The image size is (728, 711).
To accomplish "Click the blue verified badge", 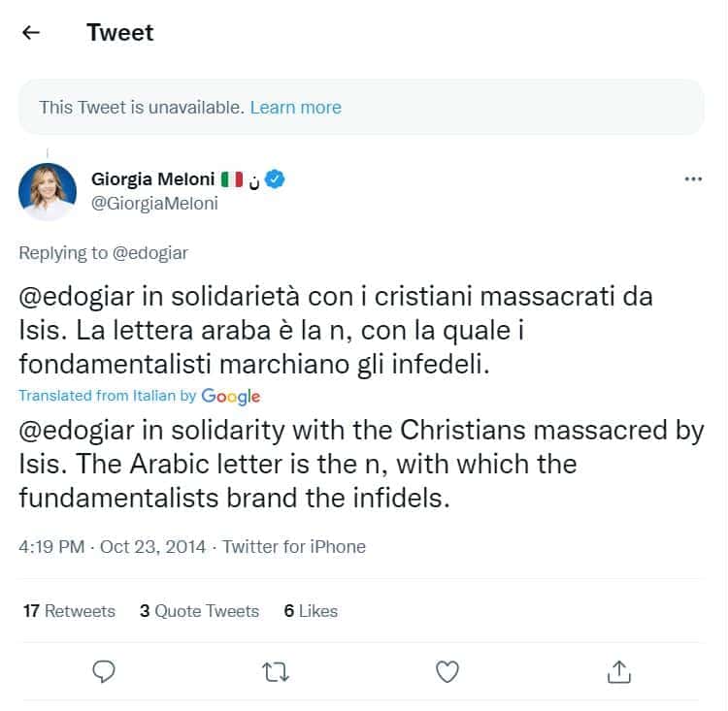I will tap(276, 179).
